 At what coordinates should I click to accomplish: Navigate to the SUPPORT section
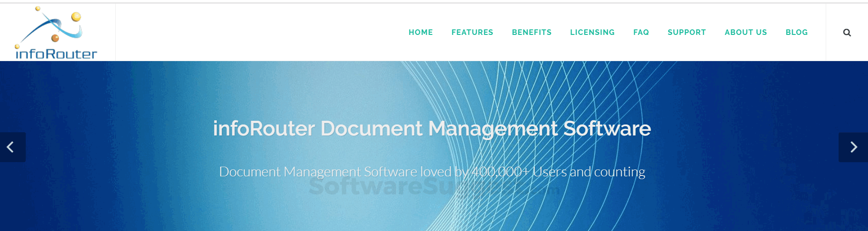pyautogui.click(x=686, y=33)
